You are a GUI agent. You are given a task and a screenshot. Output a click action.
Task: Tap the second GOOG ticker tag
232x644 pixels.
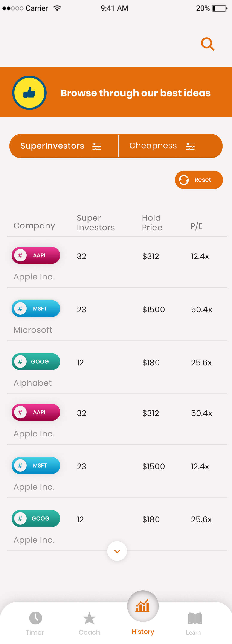tap(36, 518)
